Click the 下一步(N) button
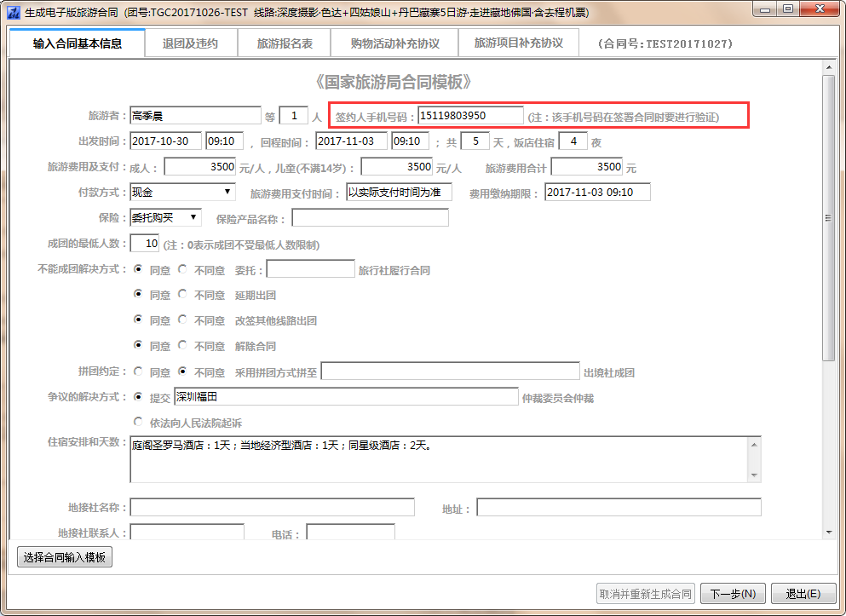 pos(733,594)
